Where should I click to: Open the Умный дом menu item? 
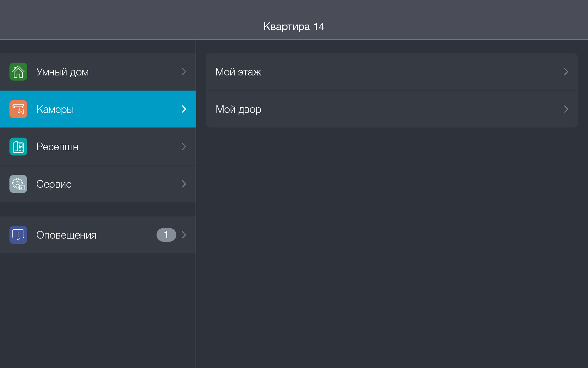click(x=62, y=72)
